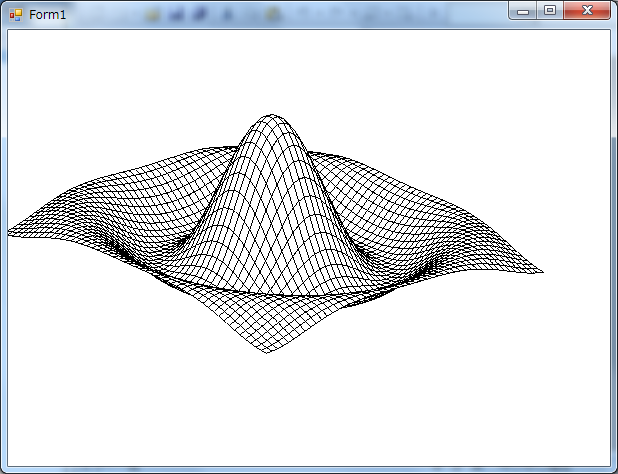Close the Form1 window
This screenshot has width=618, height=474.
coord(587,11)
